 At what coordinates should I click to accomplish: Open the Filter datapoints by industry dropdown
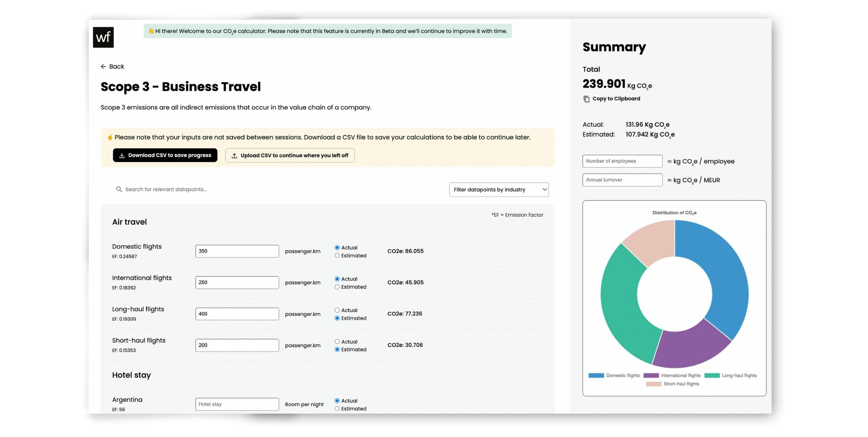pos(499,189)
